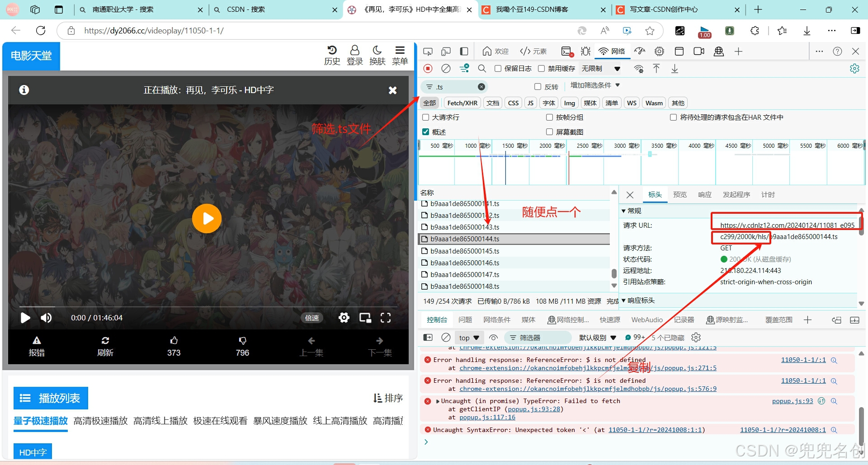The image size is (868, 465).
Task: Click the video info icon
Action: pyautogui.click(x=24, y=90)
